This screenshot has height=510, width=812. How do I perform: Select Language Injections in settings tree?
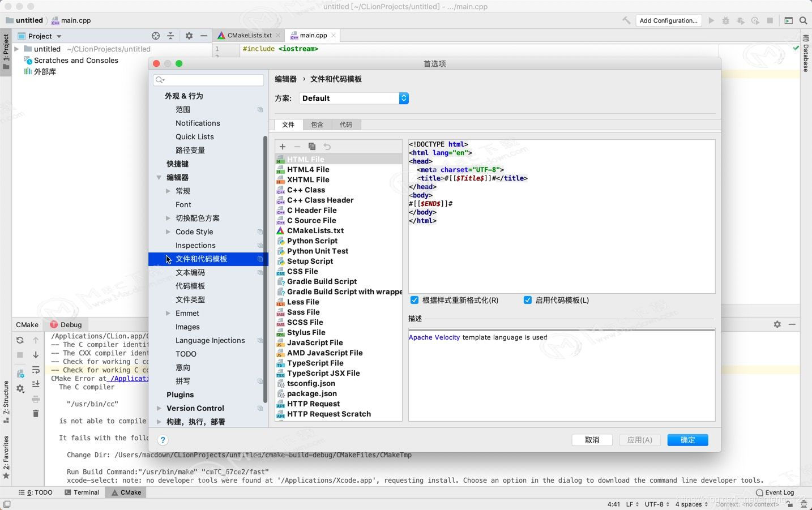(x=210, y=341)
